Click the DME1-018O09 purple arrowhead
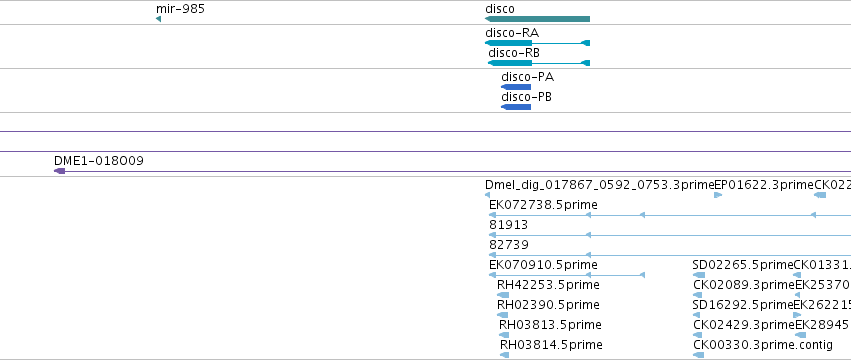Image resolution: width=851 pixels, height=360 pixels. click(60, 171)
